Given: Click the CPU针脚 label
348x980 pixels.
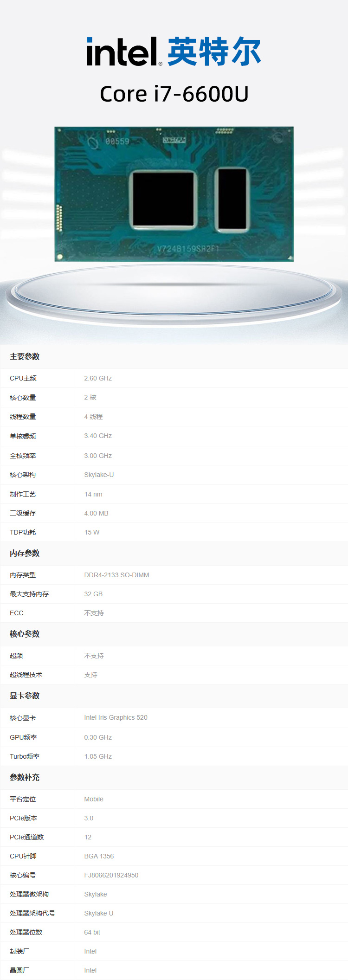Looking at the screenshot, I should 23,856.
